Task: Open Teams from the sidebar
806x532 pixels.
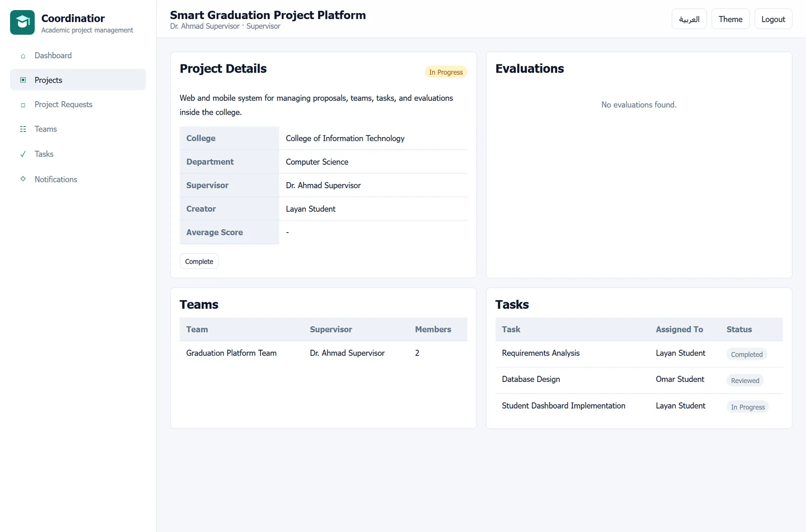Action: tap(78, 129)
